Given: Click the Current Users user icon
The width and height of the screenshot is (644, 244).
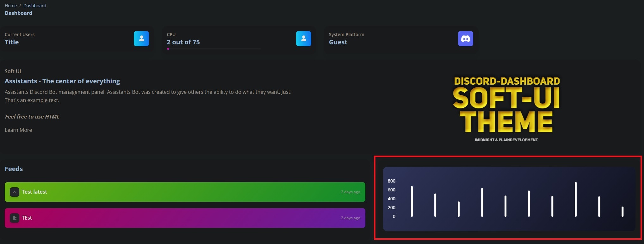Looking at the screenshot, I should click(x=141, y=39).
